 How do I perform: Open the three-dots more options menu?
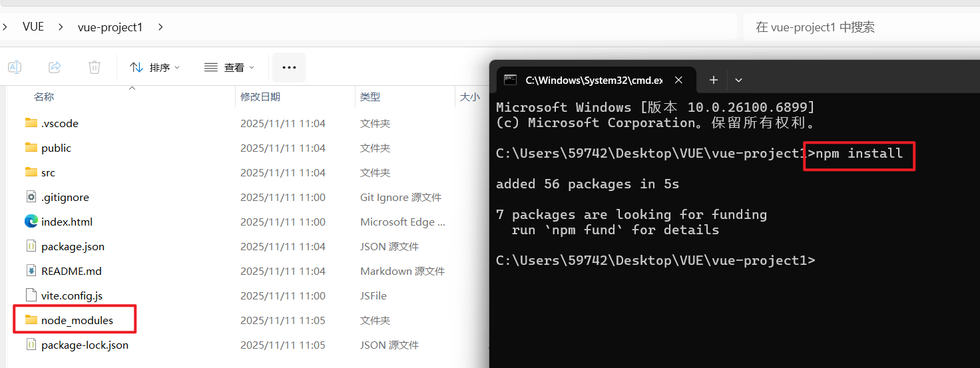tap(289, 67)
